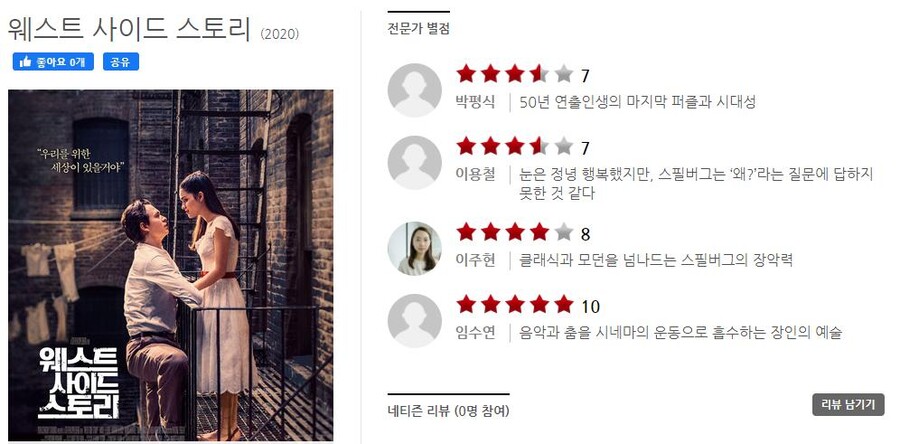
Task: Click 박평식's default avatar icon
Action: point(414,90)
